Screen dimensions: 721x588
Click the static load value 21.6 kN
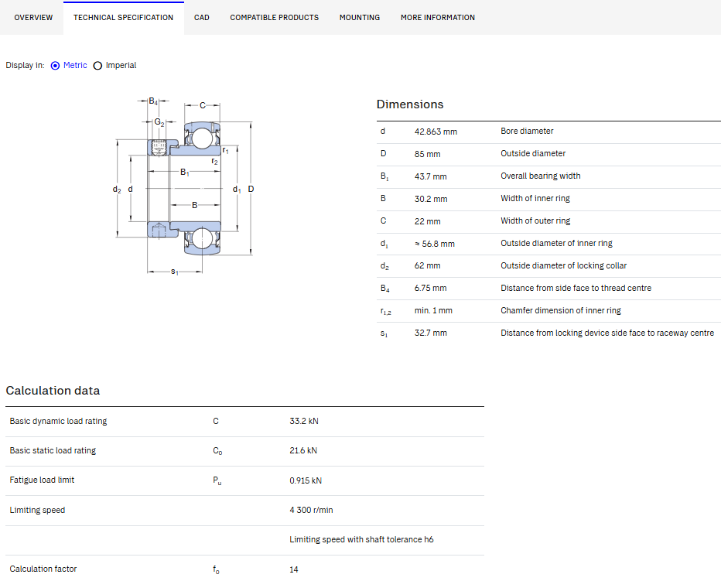(303, 451)
